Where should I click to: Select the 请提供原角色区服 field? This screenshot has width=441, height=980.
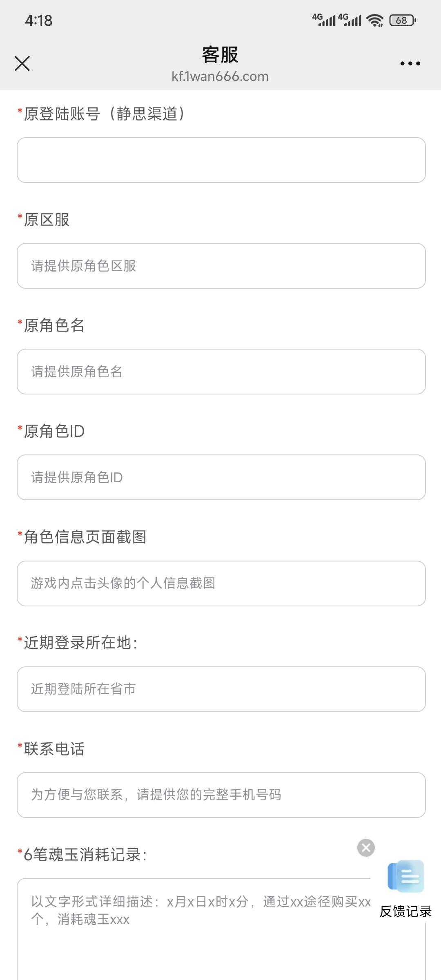click(221, 266)
